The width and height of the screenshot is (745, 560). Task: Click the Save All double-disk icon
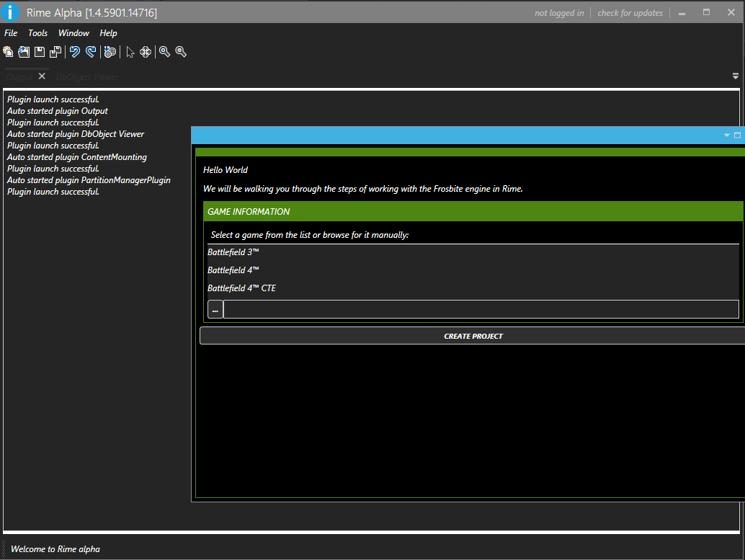click(55, 52)
